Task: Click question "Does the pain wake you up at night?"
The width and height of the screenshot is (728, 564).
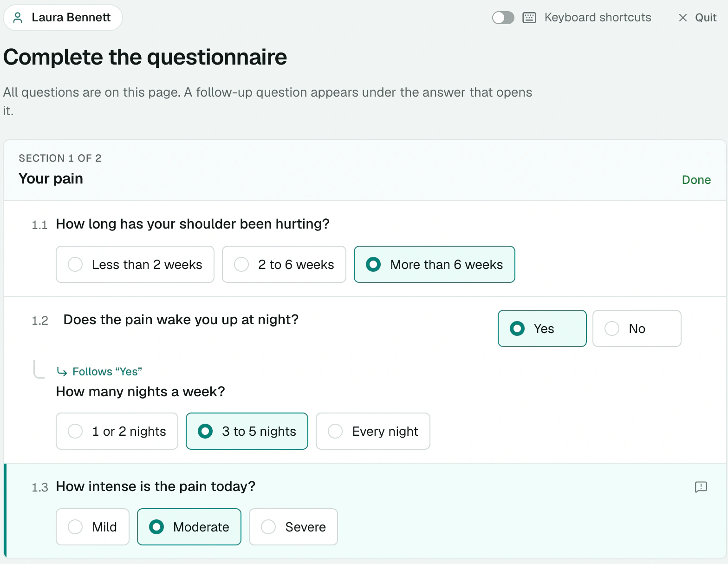Action: (x=181, y=320)
